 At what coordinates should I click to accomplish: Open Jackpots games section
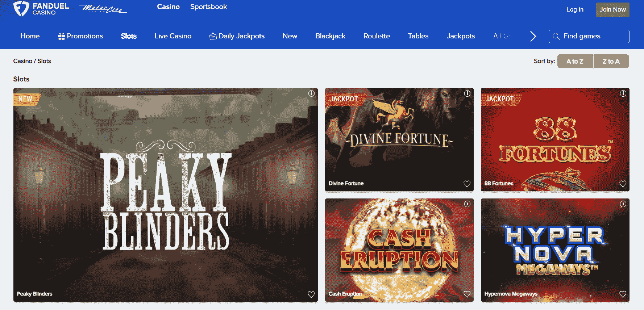click(461, 36)
